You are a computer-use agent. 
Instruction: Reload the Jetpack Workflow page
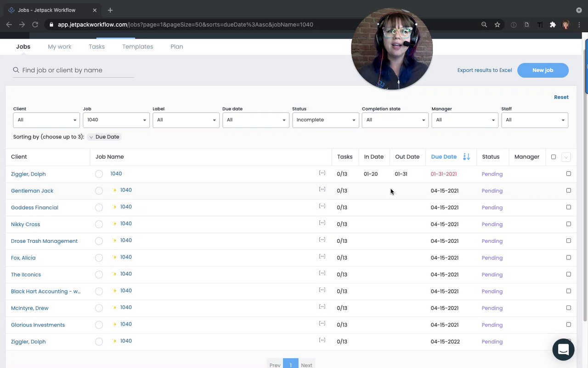point(35,24)
